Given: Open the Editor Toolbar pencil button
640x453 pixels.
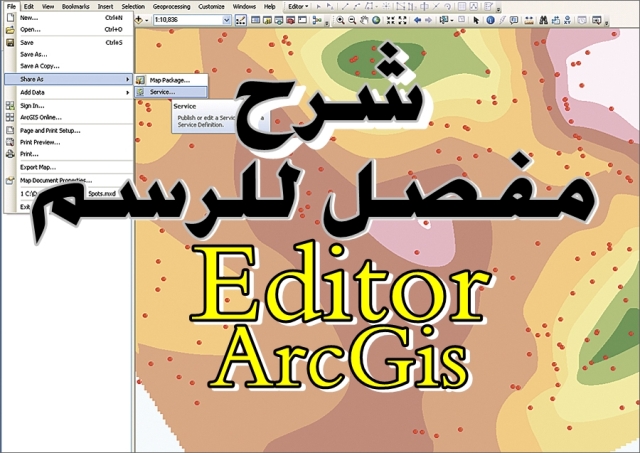Looking at the screenshot, I should tap(241, 20).
